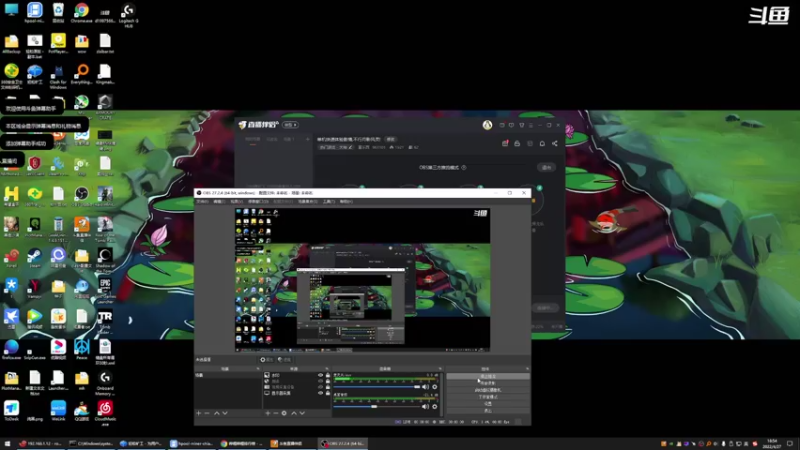The width and height of the screenshot is (800, 450).
Task: Toggle lock on the 显示器采集 source
Action: pyautogui.click(x=328, y=393)
